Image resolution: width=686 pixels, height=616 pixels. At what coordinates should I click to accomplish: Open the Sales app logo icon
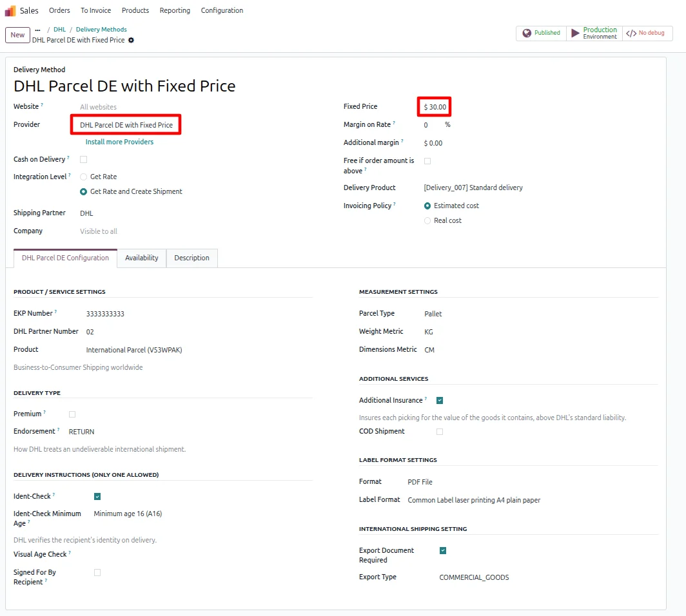pyautogui.click(x=10, y=10)
